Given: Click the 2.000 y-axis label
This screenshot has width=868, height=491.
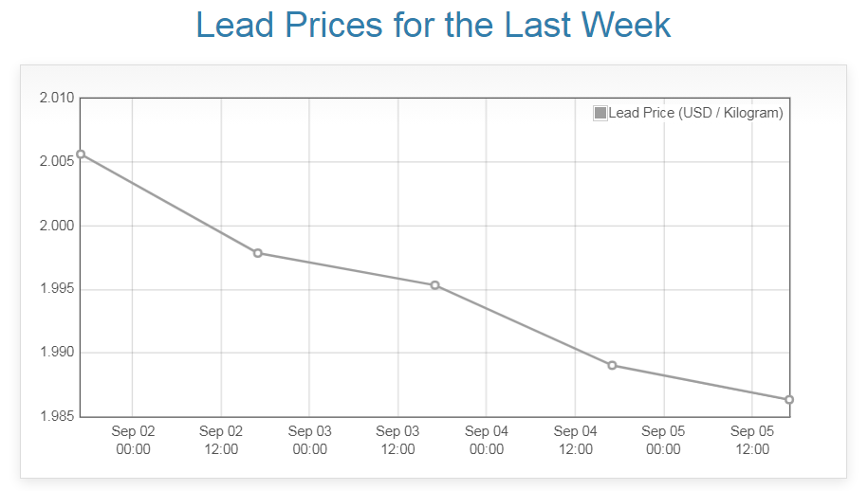Looking at the screenshot, I should (x=56, y=226).
